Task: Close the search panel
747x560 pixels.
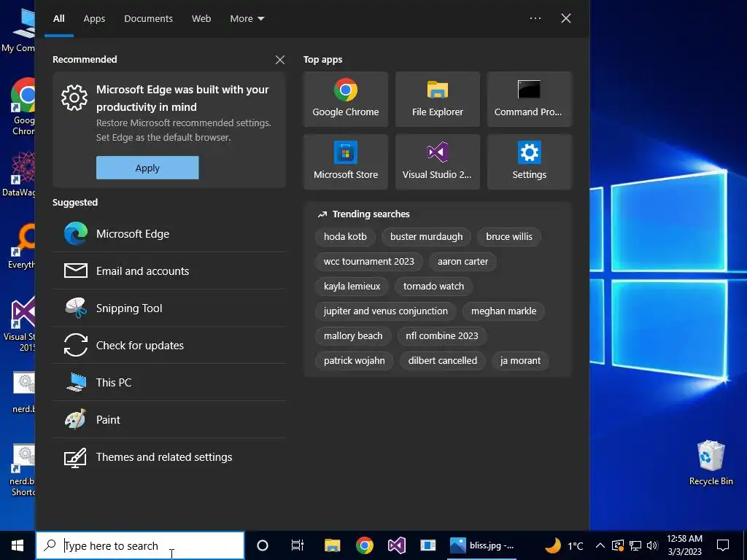Action: (x=566, y=18)
